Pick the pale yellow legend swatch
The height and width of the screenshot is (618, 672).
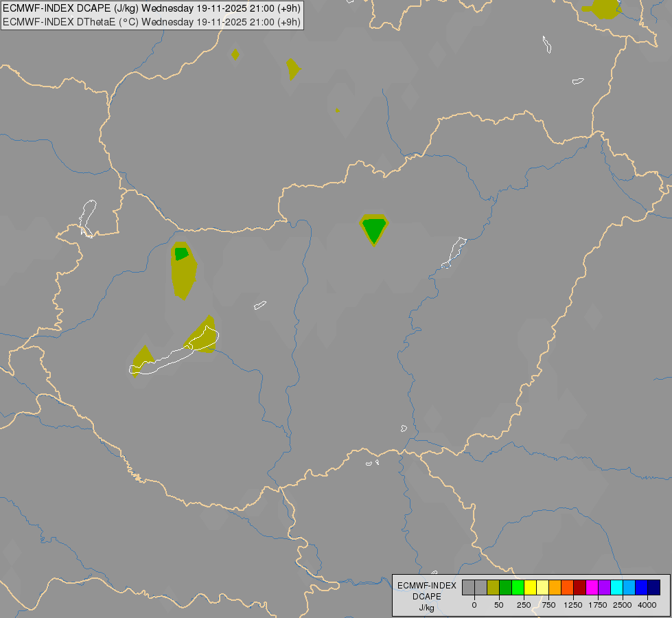(543, 587)
